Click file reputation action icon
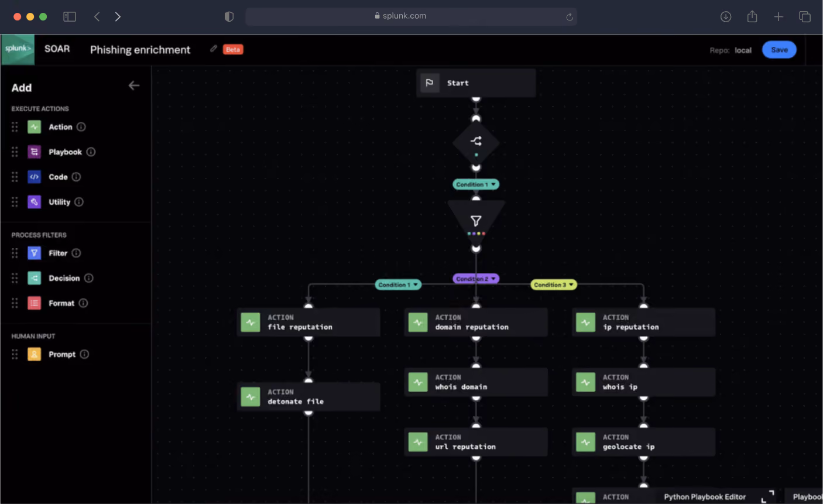Image resolution: width=823 pixels, height=504 pixels. pyautogui.click(x=251, y=322)
